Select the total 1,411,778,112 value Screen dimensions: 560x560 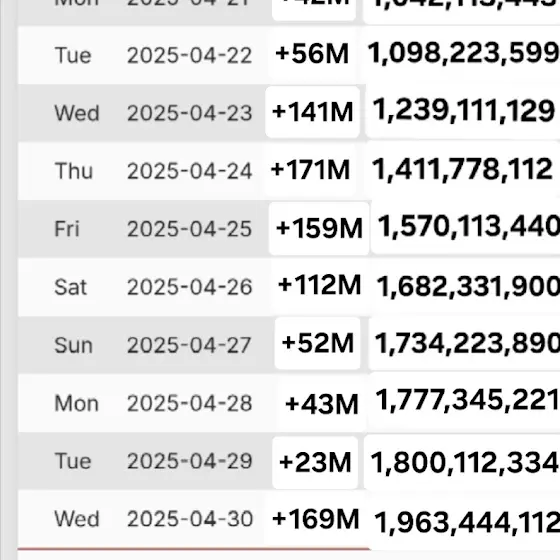[462, 169]
